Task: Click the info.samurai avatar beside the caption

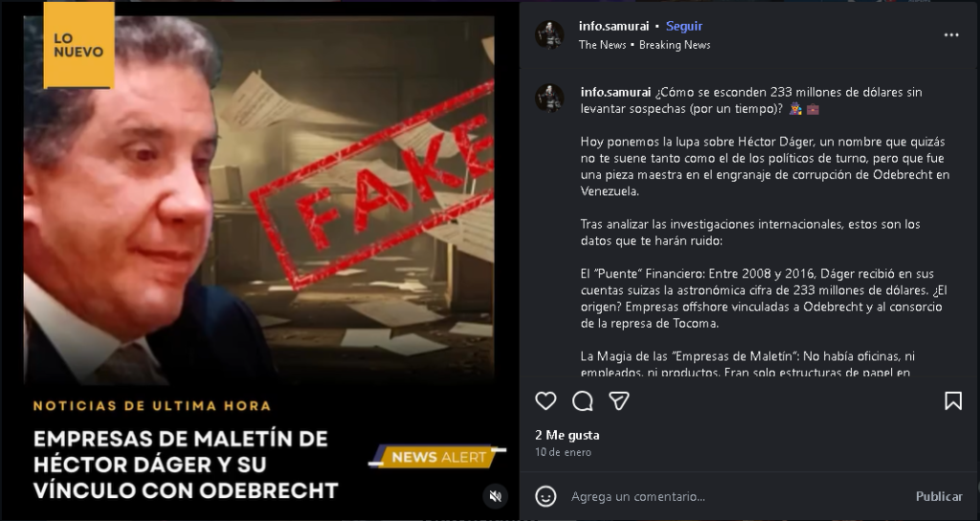Action: 550,99
